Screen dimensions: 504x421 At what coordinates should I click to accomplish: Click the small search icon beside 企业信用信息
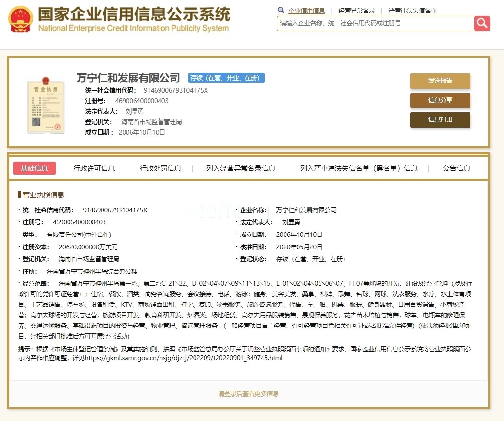(x=281, y=10)
